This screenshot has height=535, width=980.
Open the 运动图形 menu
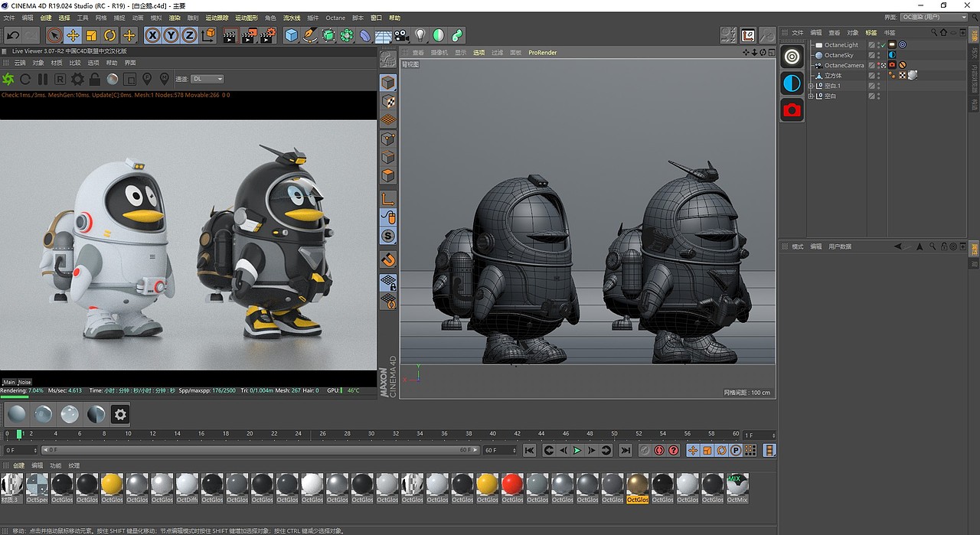coord(247,17)
